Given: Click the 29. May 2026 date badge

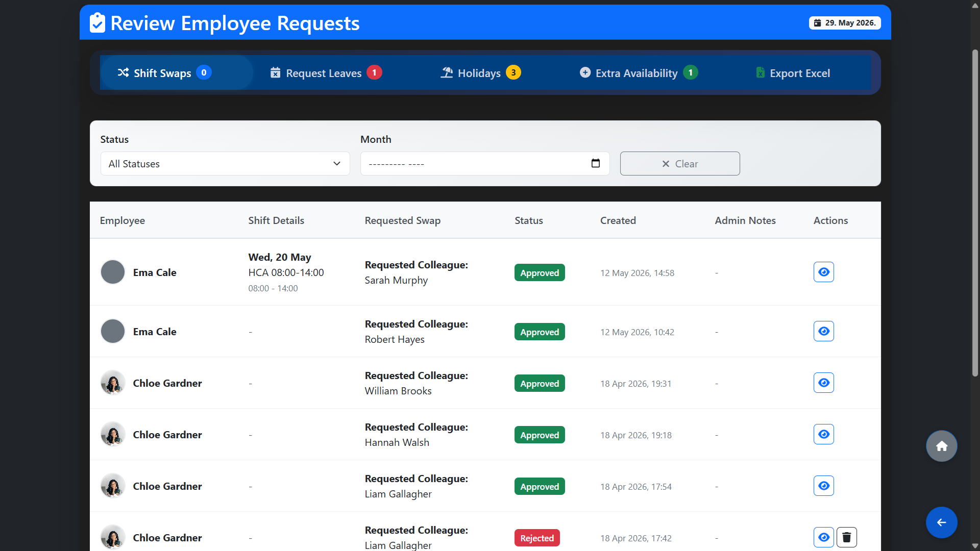Looking at the screenshot, I should click(x=845, y=23).
